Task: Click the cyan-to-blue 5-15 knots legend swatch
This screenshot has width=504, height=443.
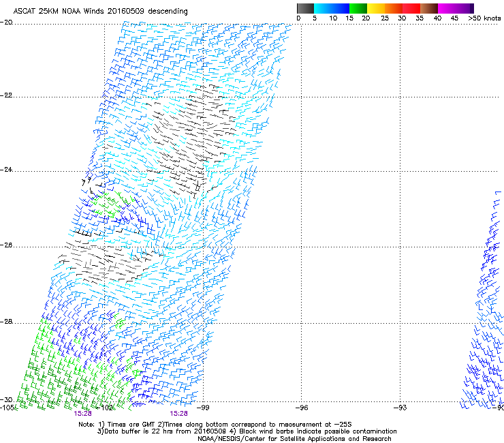Action: (x=332, y=8)
